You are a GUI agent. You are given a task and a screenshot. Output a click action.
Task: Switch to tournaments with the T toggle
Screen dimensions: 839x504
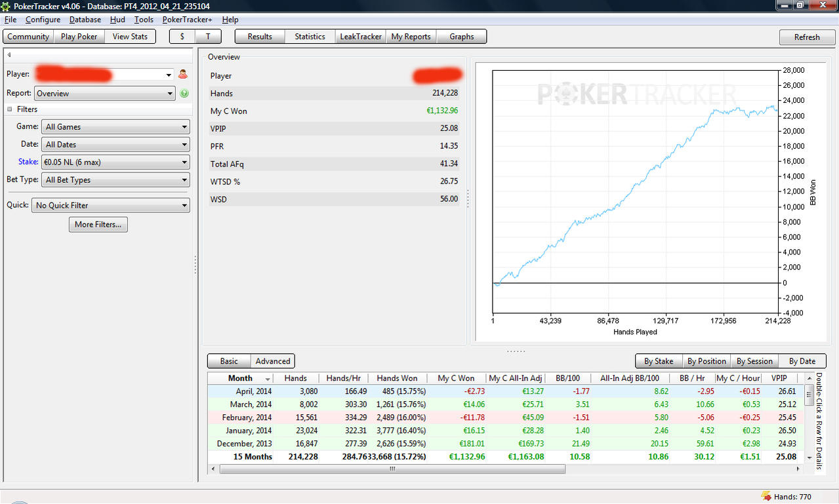pyautogui.click(x=209, y=37)
